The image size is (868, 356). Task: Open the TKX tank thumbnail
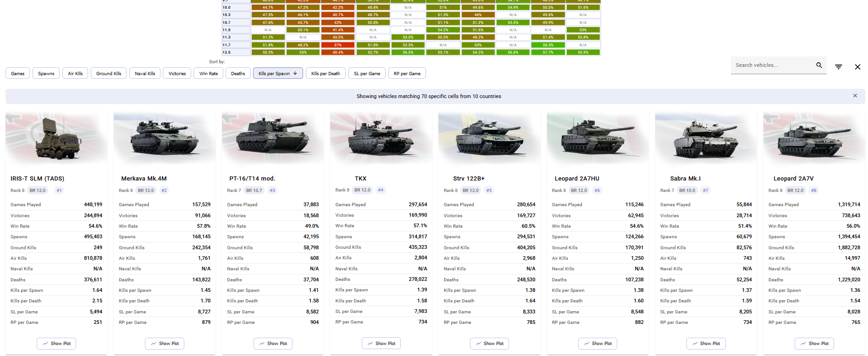[x=381, y=137]
